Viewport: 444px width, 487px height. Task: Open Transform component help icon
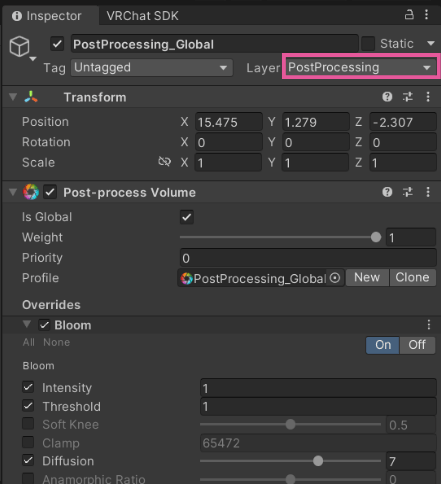[387, 97]
